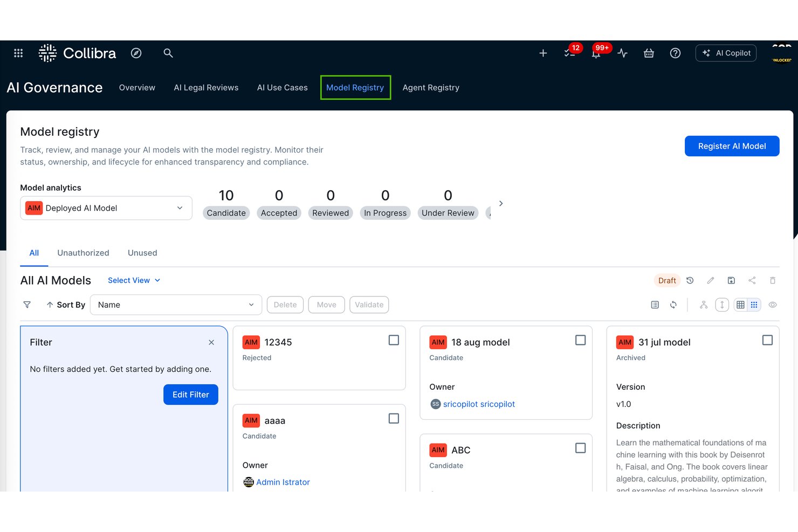Click the Validate button
Viewport: 798px width, 532px height.
(369, 305)
